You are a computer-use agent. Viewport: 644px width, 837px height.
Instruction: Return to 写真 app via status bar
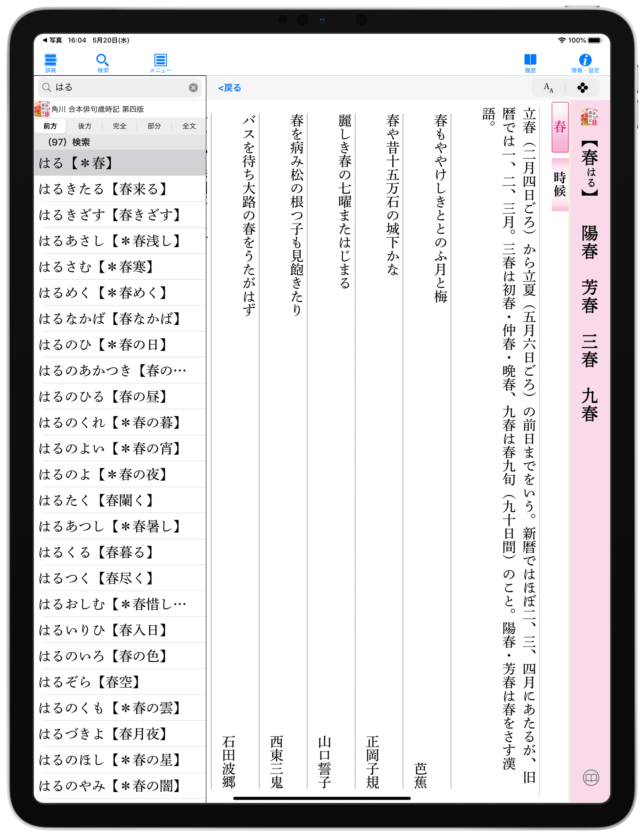tap(52, 40)
